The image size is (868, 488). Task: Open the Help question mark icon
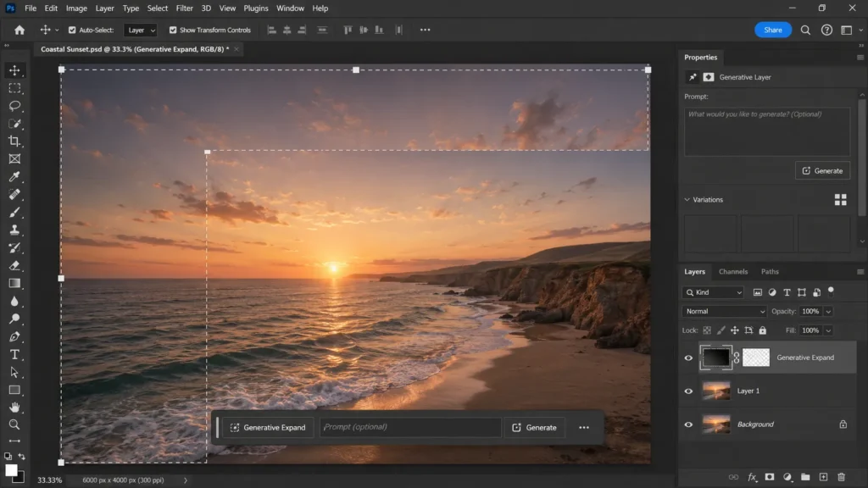tap(826, 30)
